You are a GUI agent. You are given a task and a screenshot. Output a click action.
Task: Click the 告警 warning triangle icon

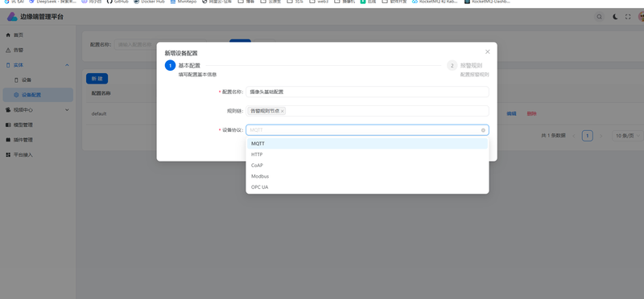click(8, 50)
